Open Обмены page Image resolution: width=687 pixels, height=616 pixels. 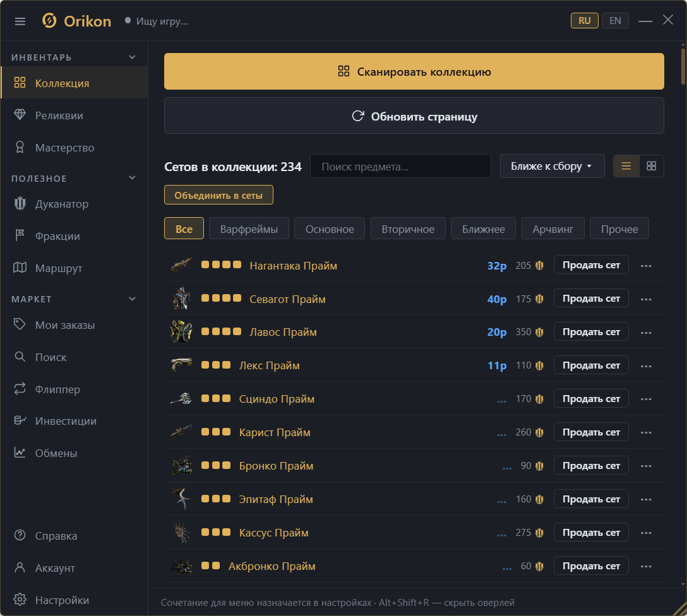75,453
